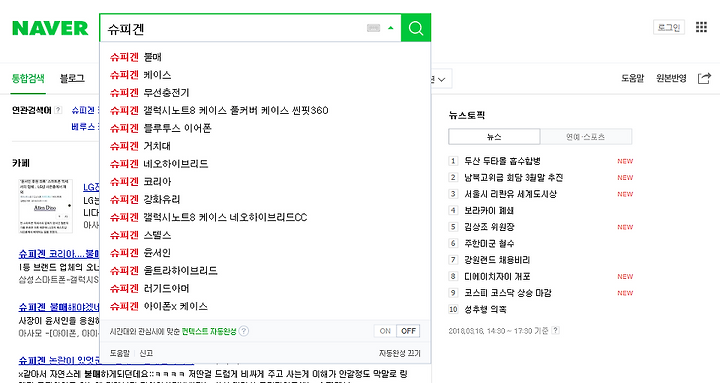Switch to the 연예·스포츠 tab
Screen dimensions: 720x383
[x=585, y=137]
